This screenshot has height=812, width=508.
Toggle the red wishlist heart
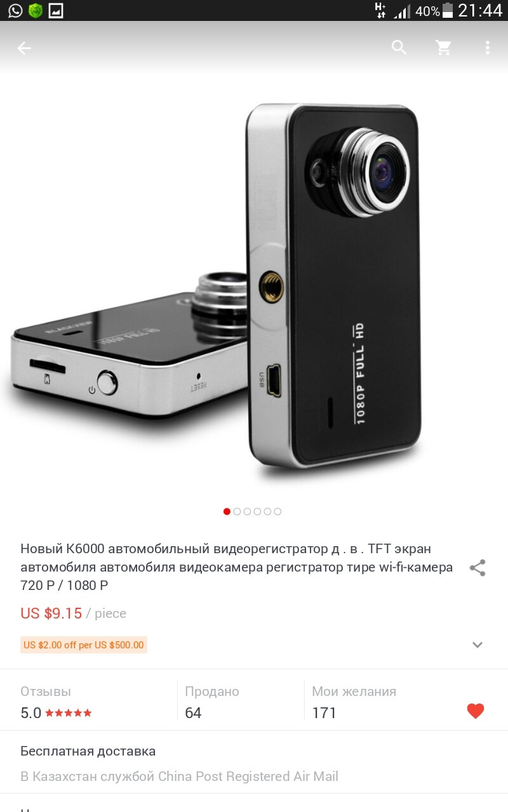[x=476, y=711]
